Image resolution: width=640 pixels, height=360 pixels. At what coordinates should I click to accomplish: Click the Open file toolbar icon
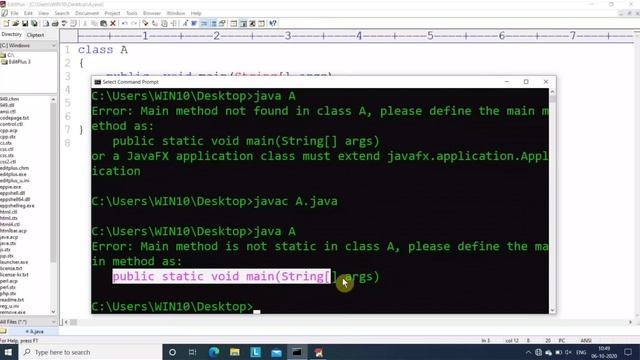[16, 24]
